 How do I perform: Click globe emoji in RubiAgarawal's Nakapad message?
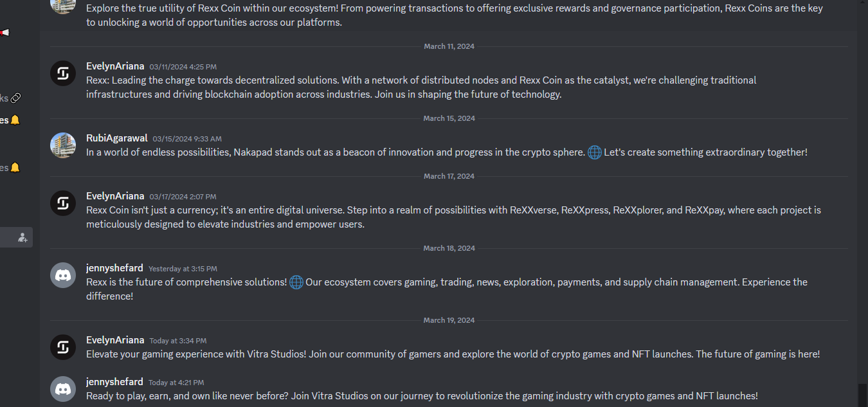pos(595,152)
